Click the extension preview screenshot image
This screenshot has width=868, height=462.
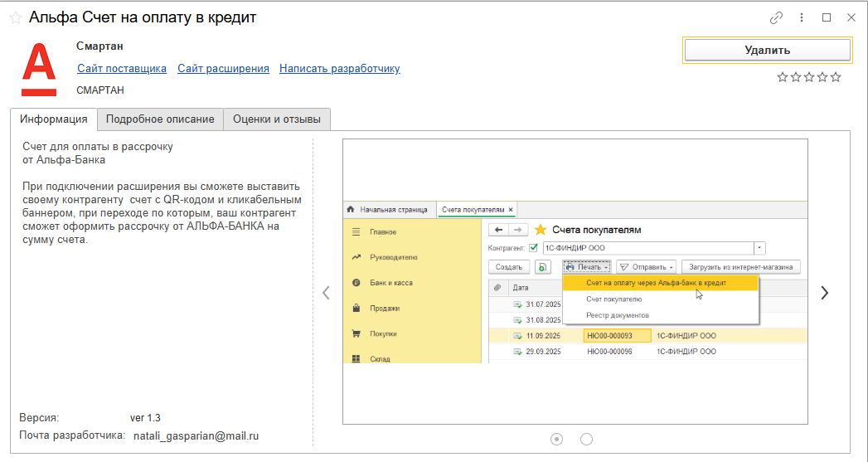pyautogui.click(x=575, y=281)
